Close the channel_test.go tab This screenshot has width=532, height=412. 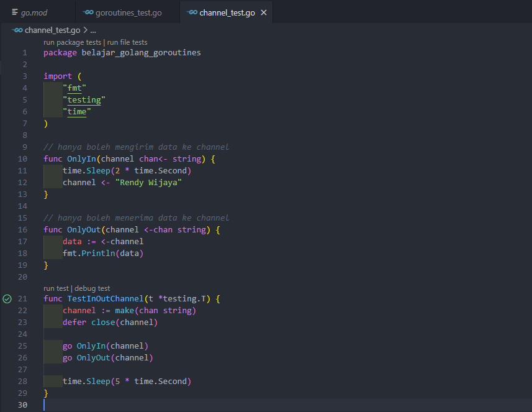pyautogui.click(x=264, y=12)
